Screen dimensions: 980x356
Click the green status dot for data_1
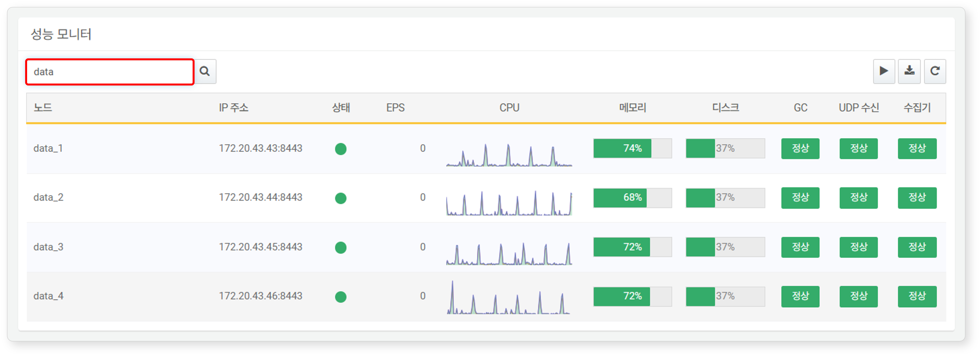click(x=341, y=149)
